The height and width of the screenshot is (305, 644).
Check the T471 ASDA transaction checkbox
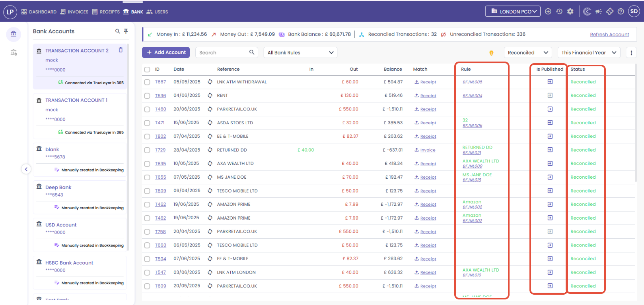pos(147,123)
